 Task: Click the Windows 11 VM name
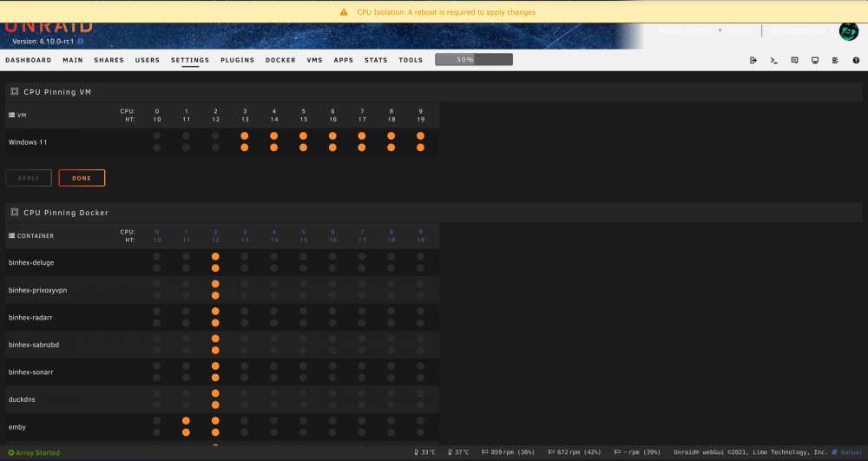pos(28,142)
